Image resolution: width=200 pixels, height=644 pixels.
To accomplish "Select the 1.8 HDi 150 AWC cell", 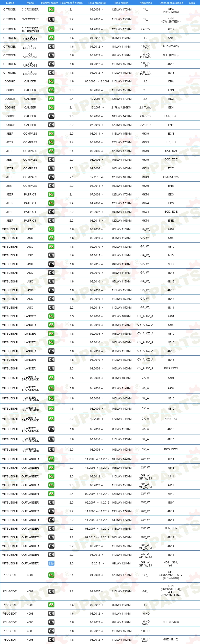I will click(146, 73).
